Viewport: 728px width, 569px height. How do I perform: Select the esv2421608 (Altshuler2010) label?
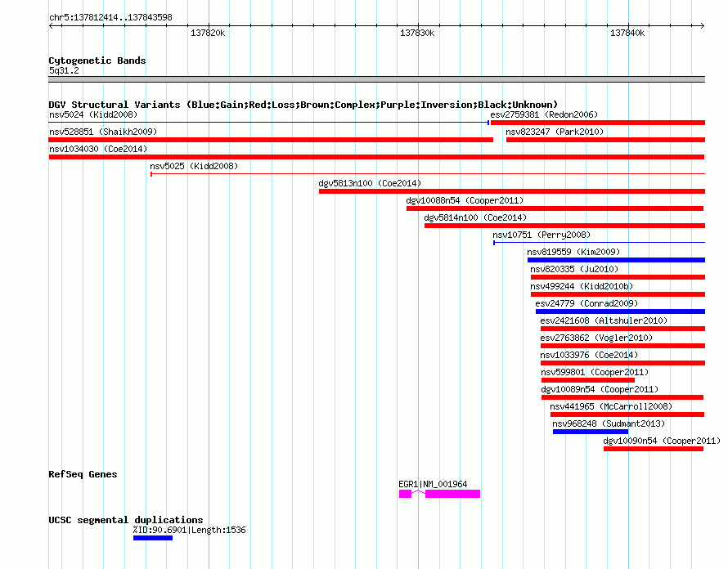(x=604, y=320)
